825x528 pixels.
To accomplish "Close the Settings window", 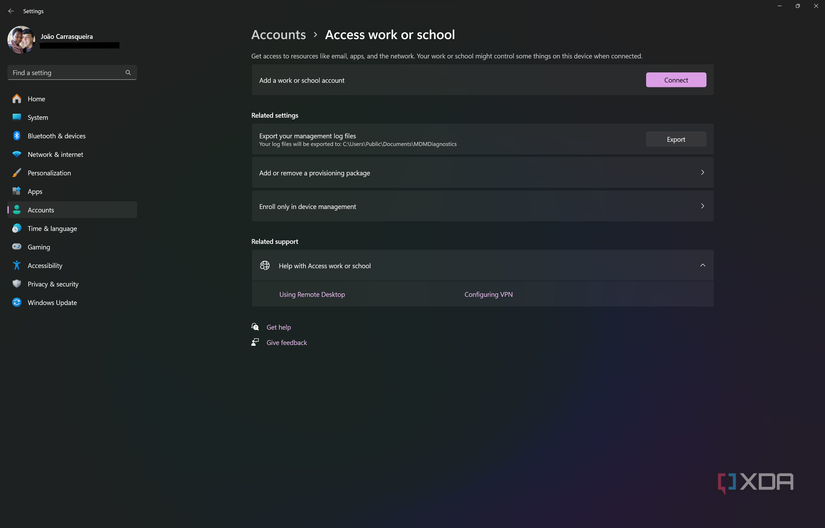I will click(816, 6).
